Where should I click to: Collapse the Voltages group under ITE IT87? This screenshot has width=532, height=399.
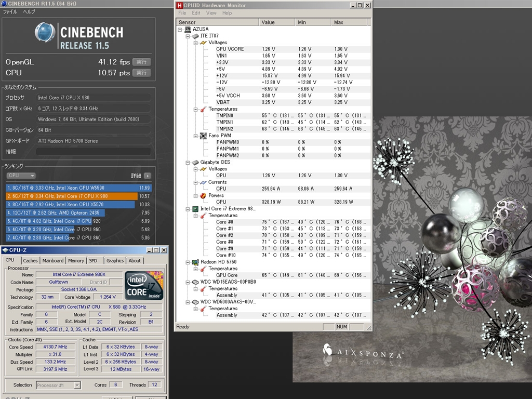click(x=196, y=43)
